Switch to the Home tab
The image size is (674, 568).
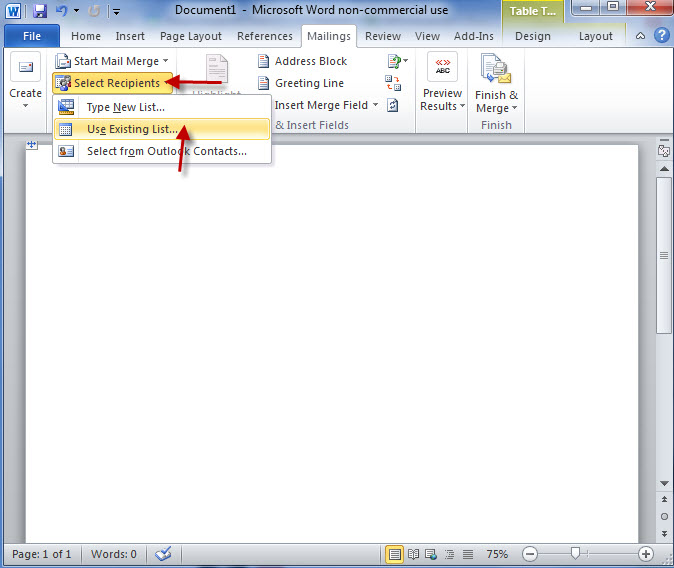pos(86,36)
